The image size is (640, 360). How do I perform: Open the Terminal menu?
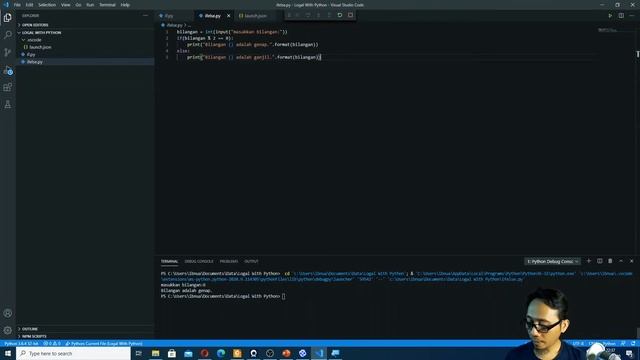[x=107, y=5]
